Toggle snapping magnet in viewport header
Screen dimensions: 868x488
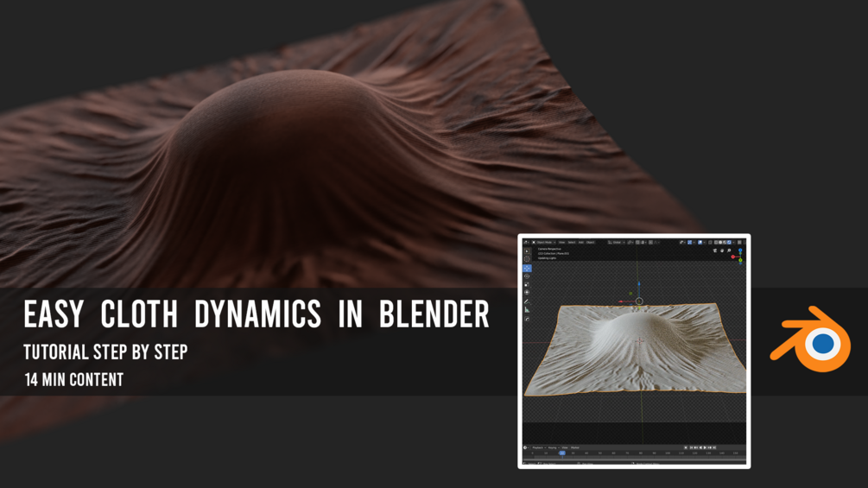[x=637, y=243]
